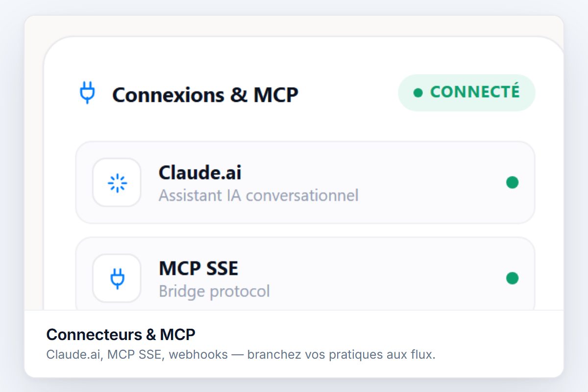Click the Connexions & MCP panel preview thumbnail

[x=294, y=163]
